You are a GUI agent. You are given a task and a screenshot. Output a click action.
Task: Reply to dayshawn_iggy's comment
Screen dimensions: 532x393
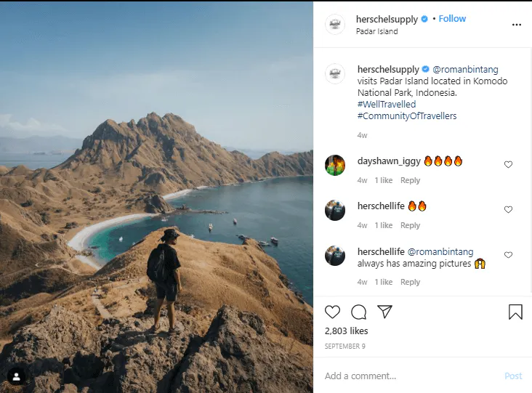[410, 180]
